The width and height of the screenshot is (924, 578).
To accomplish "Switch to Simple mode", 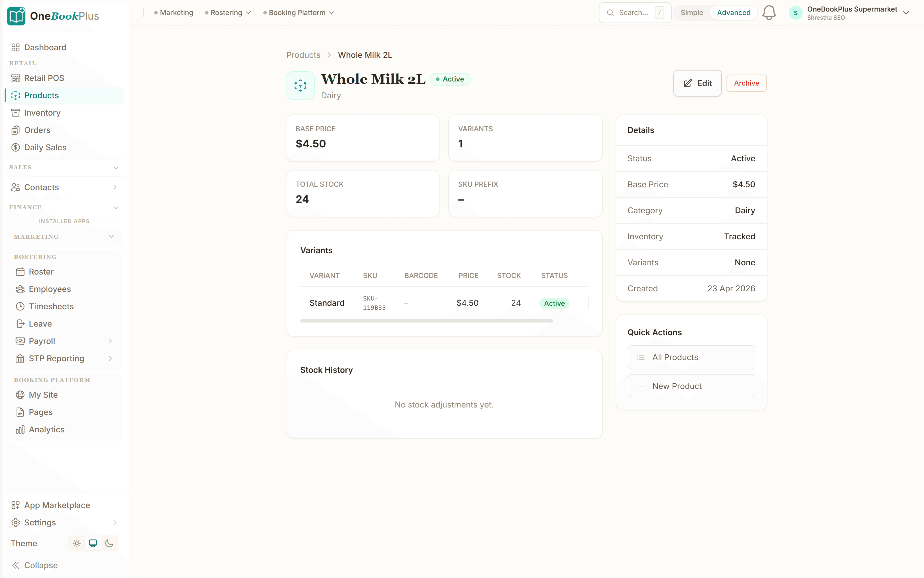I will (x=692, y=13).
